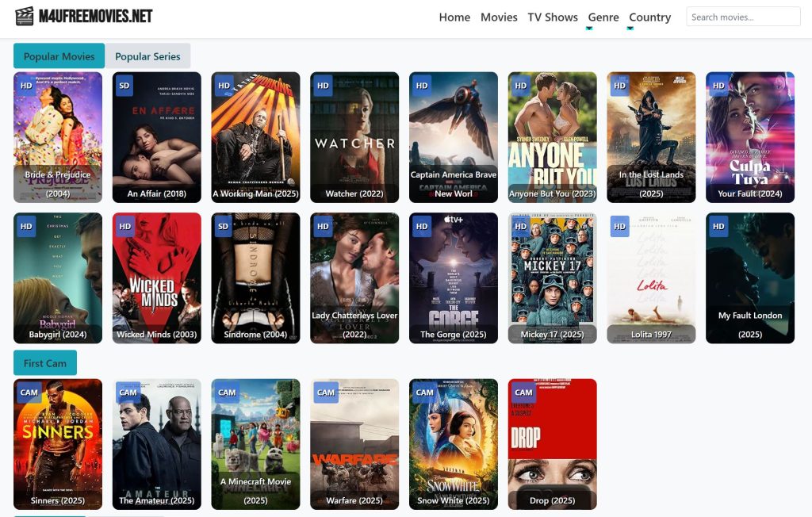Click the HD badge on Lolita 1997
Image resolution: width=812 pixels, height=517 pixels.
click(x=619, y=226)
